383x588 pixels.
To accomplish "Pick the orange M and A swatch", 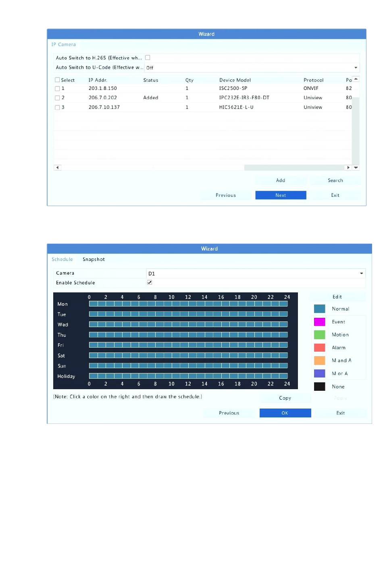I will 319,361.
